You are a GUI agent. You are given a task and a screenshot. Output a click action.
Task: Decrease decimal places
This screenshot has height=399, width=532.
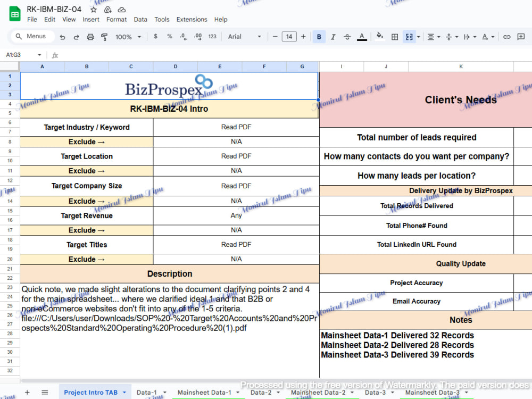click(184, 36)
